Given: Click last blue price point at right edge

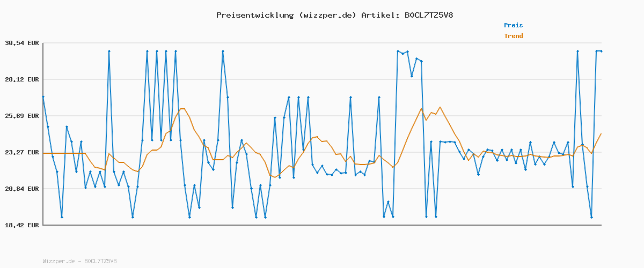Looking at the screenshot, I should (x=601, y=51).
